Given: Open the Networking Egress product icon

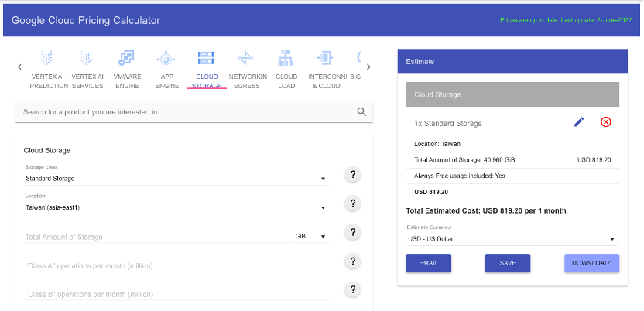Looking at the screenshot, I should pos(245,58).
